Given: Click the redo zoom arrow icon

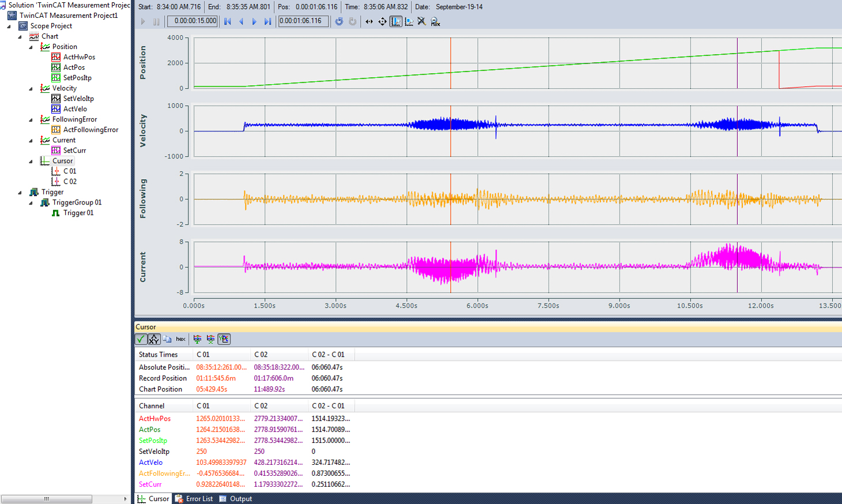Looking at the screenshot, I should (x=352, y=21).
